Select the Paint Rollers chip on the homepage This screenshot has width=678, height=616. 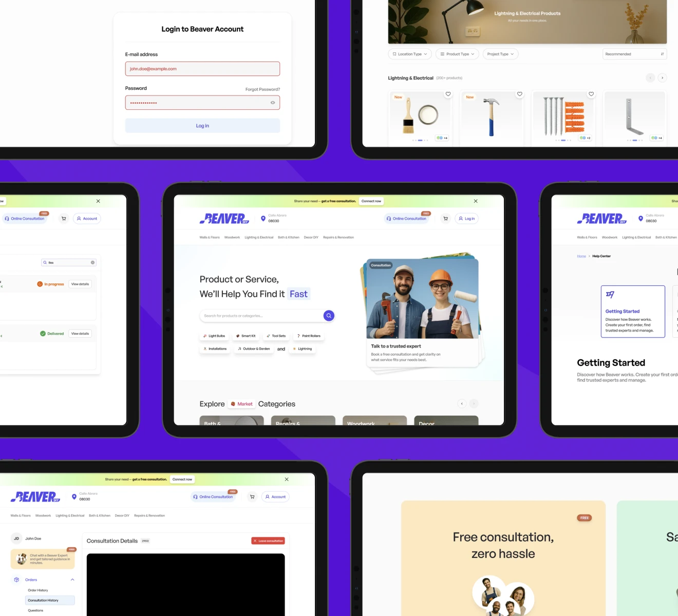[x=309, y=336]
